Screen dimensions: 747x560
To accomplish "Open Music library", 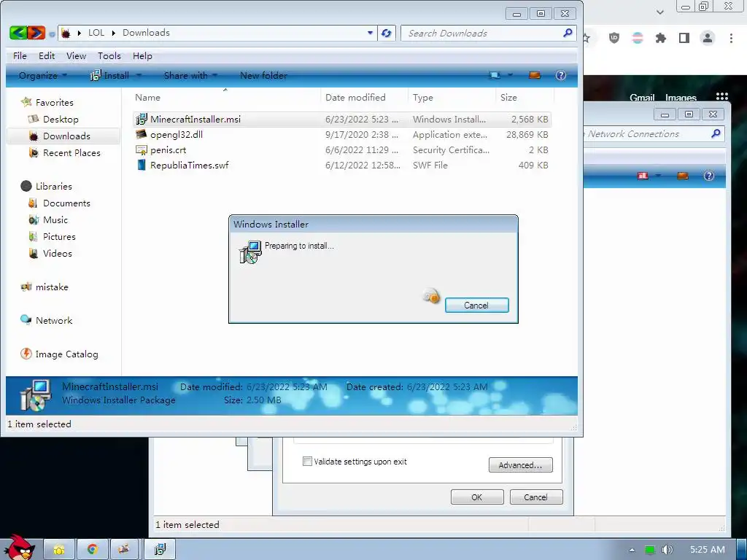I will [55, 220].
